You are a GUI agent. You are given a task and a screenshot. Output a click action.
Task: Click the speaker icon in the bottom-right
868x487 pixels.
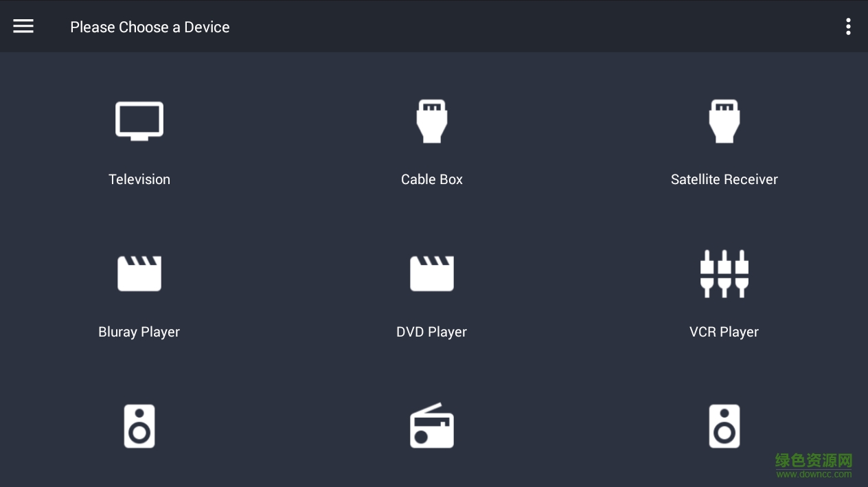tap(724, 425)
